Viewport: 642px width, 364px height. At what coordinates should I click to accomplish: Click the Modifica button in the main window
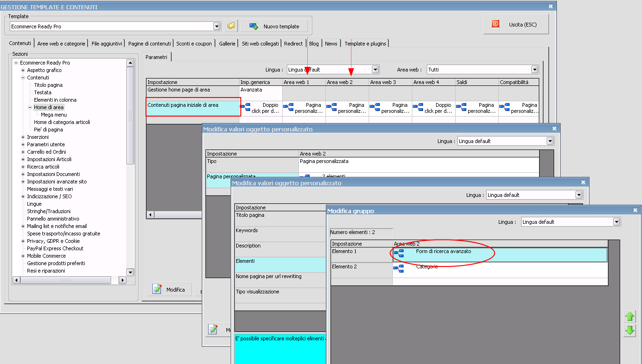tap(169, 289)
